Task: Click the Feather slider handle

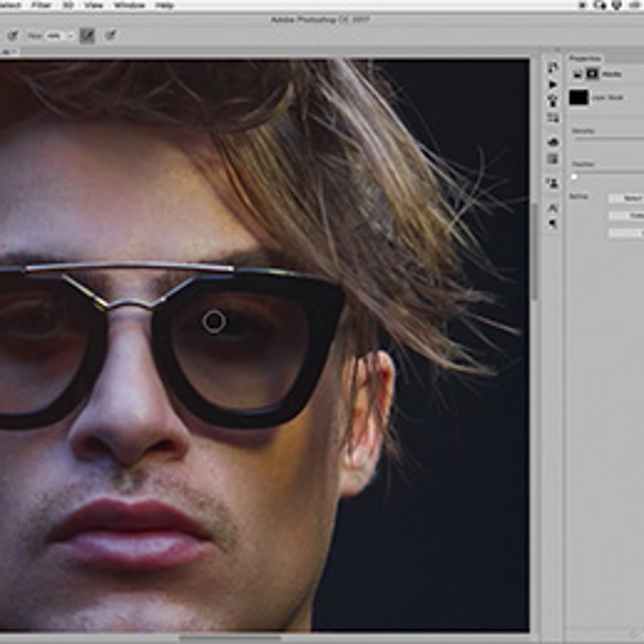Action: (x=574, y=177)
